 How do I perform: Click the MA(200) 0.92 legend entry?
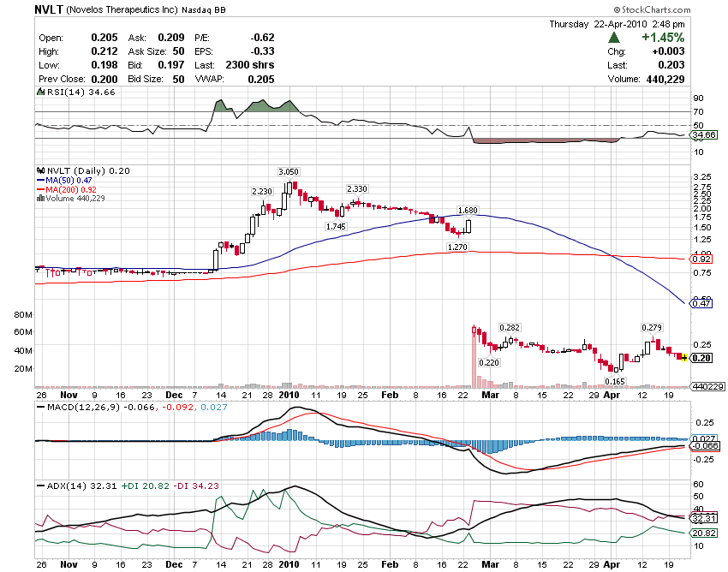[67, 189]
